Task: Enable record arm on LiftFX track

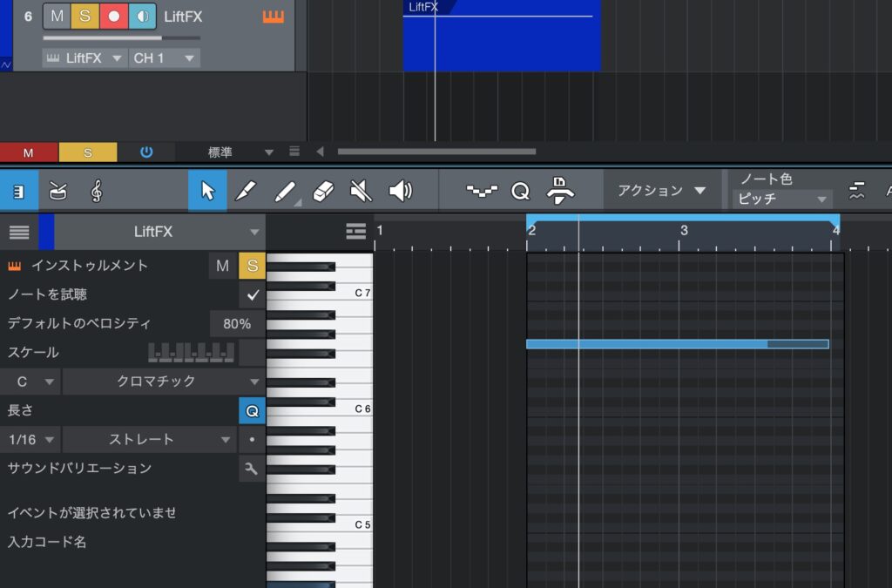Action: [x=113, y=17]
